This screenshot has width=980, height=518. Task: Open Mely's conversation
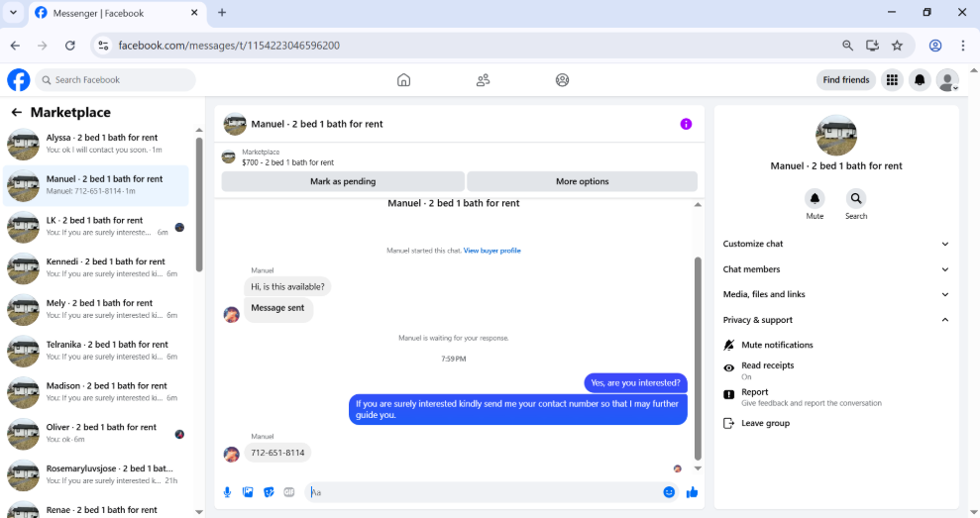pos(96,309)
